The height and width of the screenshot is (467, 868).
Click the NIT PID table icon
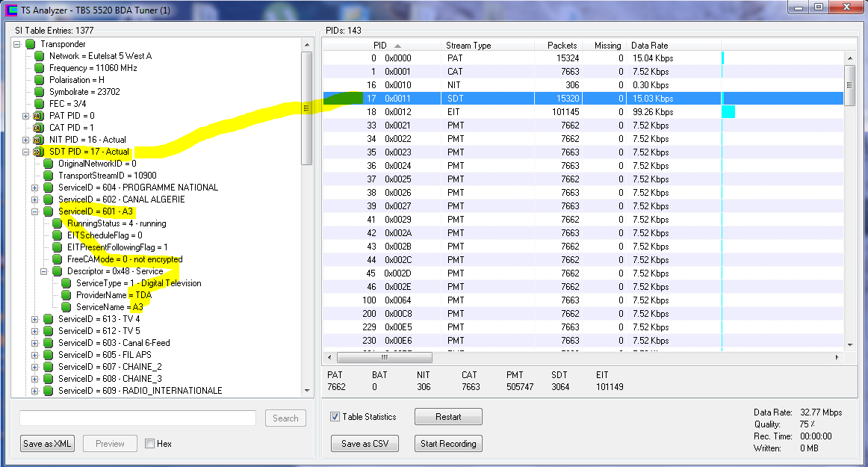click(x=38, y=140)
